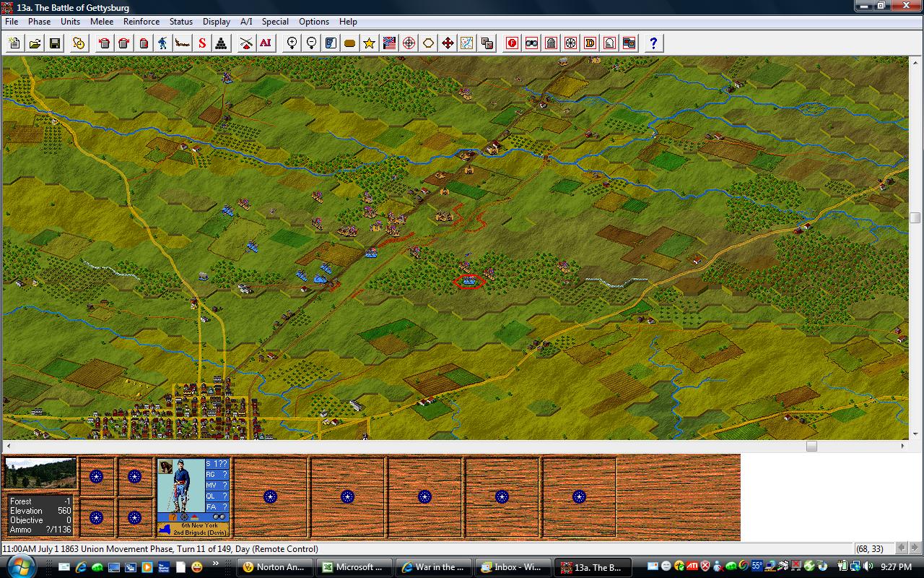This screenshot has width=924, height=578.
Task: Click the running soldier toolbar icon
Action: point(163,43)
